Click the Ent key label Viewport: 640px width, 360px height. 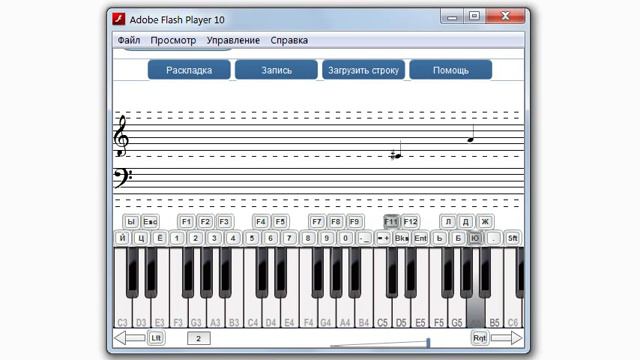[x=420, y=238]
